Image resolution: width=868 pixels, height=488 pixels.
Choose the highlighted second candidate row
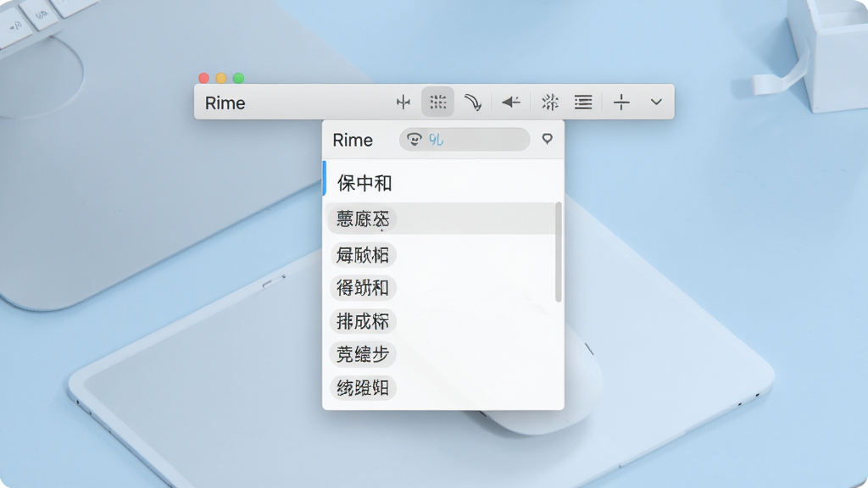tap(442, 219)
